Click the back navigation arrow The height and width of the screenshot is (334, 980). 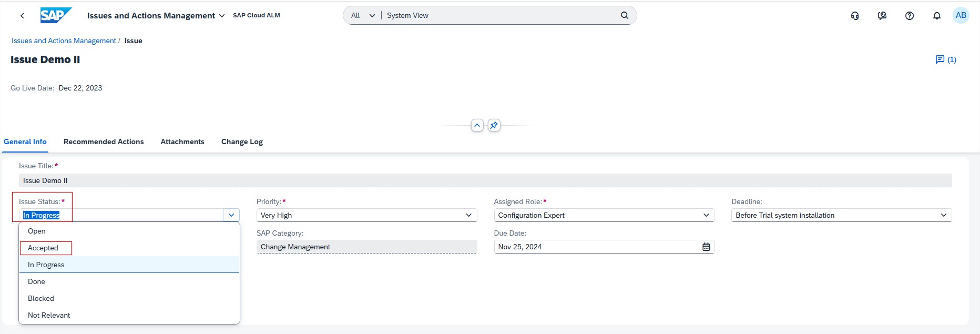click(x=22, y=16)
